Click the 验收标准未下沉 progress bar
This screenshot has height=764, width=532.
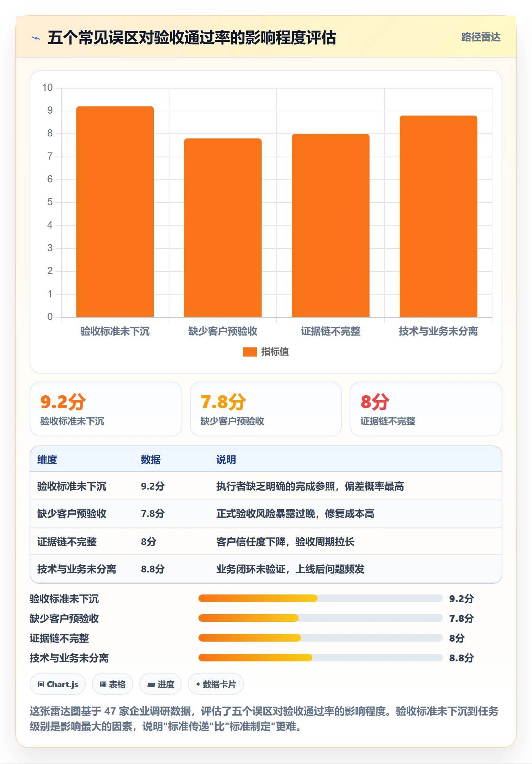point(320,598)
